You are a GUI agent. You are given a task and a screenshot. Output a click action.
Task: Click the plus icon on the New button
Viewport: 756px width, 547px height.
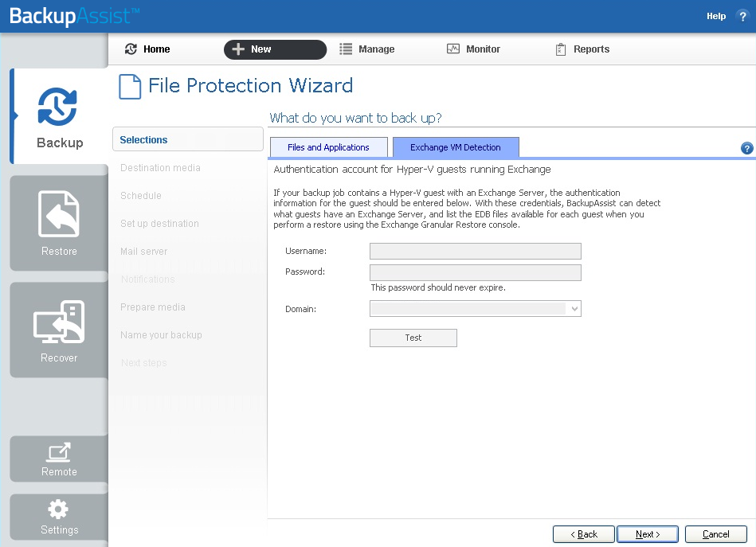[x=238, y=49]
